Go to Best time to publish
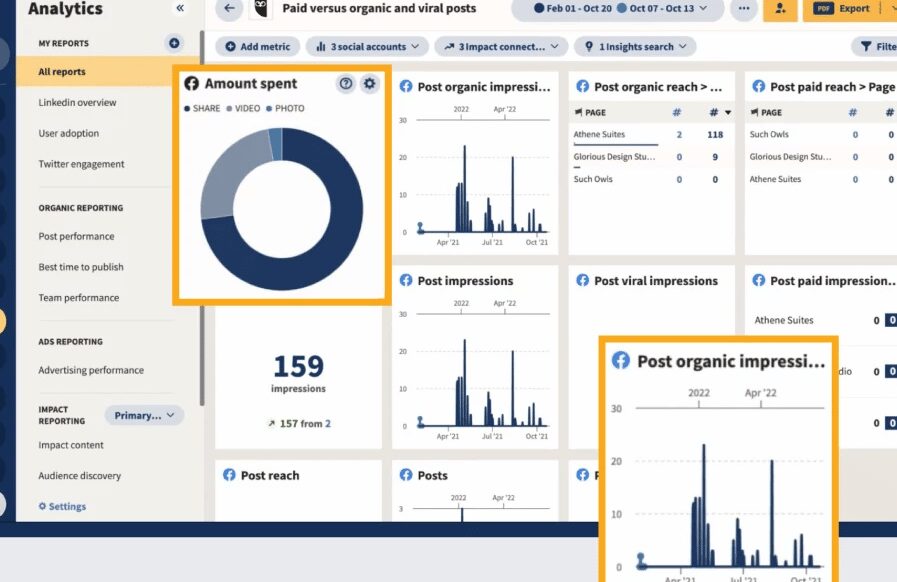This screenshot has height=582, width=897. [81, 267]
